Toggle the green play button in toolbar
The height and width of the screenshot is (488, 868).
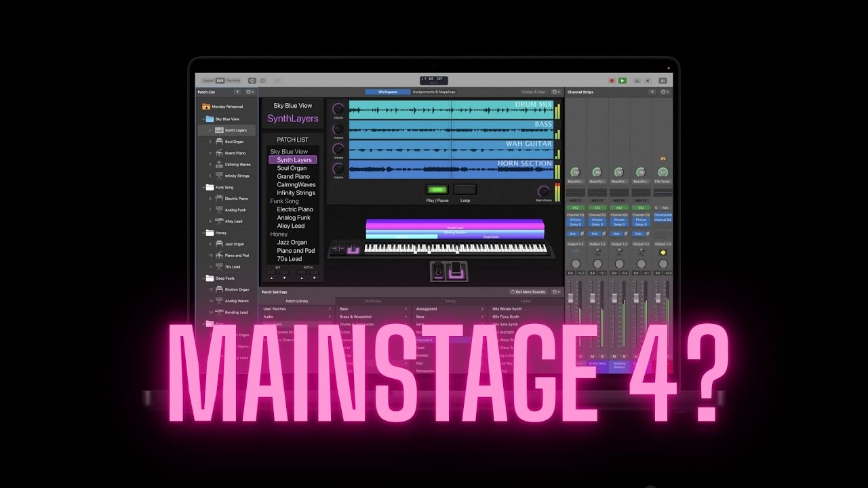623,81
